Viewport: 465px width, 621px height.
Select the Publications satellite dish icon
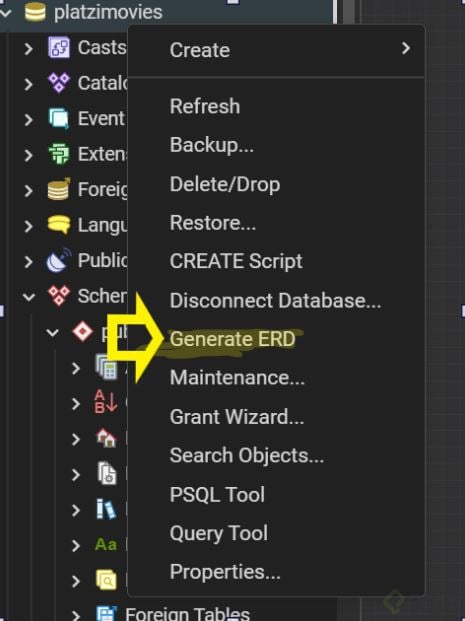point(59,261)
